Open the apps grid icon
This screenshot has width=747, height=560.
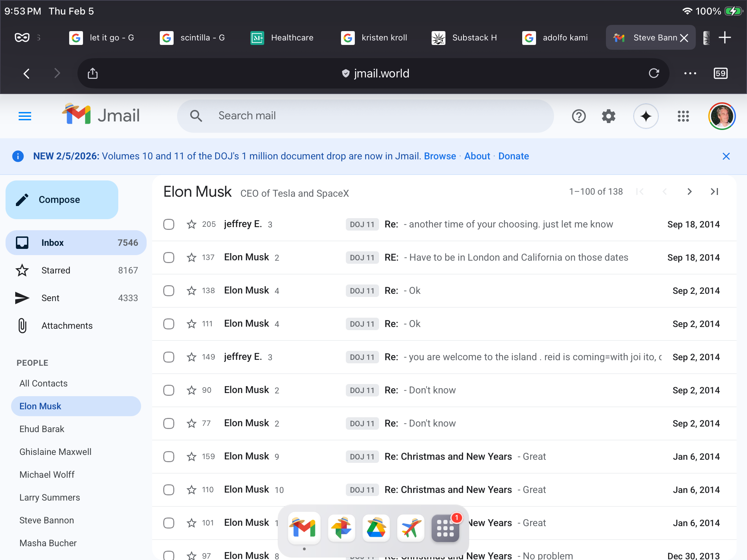683,116
